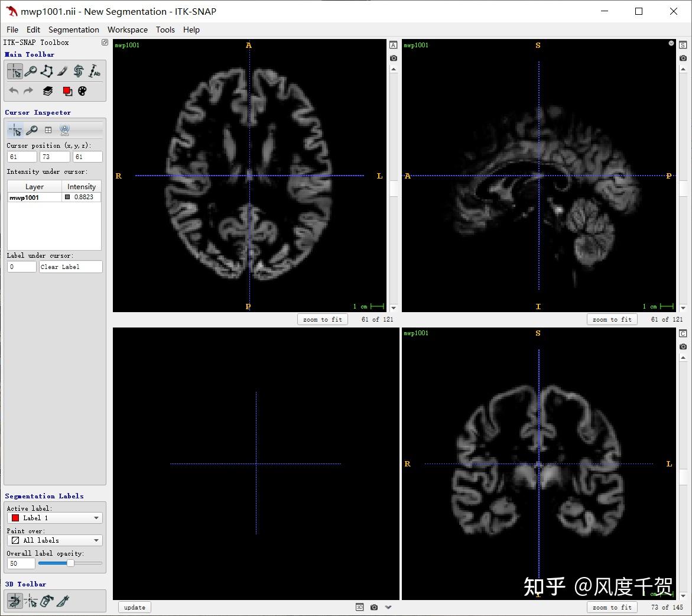The height and width of the screenshot is (616, 692).
Task: Select the Paintbrush tool
Action: click(63, 71)
